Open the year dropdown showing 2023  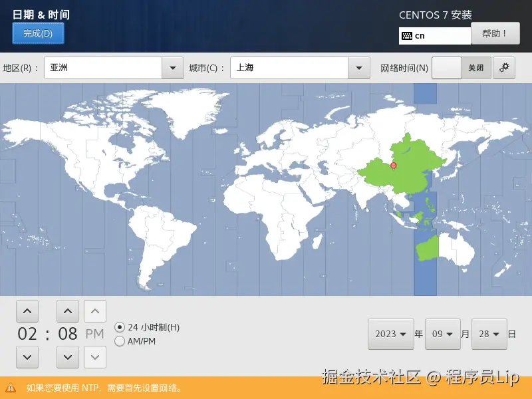pyautogui.click(x=390, y=334)
